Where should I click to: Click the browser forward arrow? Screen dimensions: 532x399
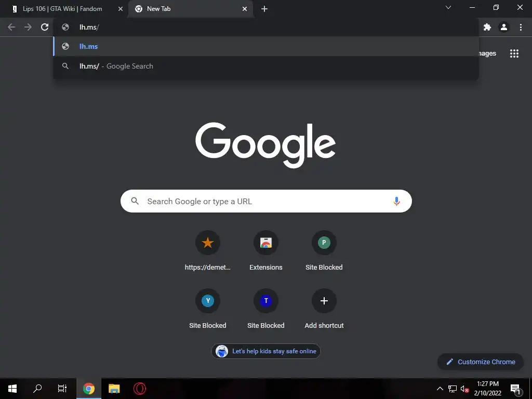click(x=28, y=27)
